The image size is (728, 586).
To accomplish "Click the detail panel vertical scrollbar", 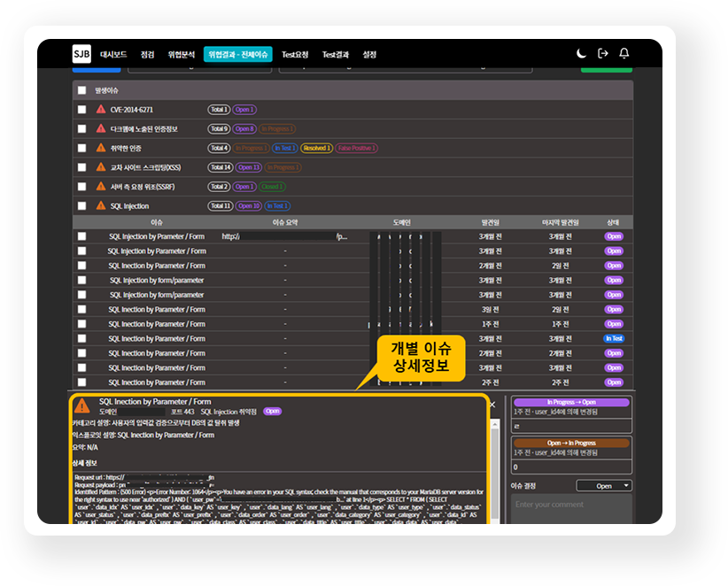I will click(x=494, y=496).
